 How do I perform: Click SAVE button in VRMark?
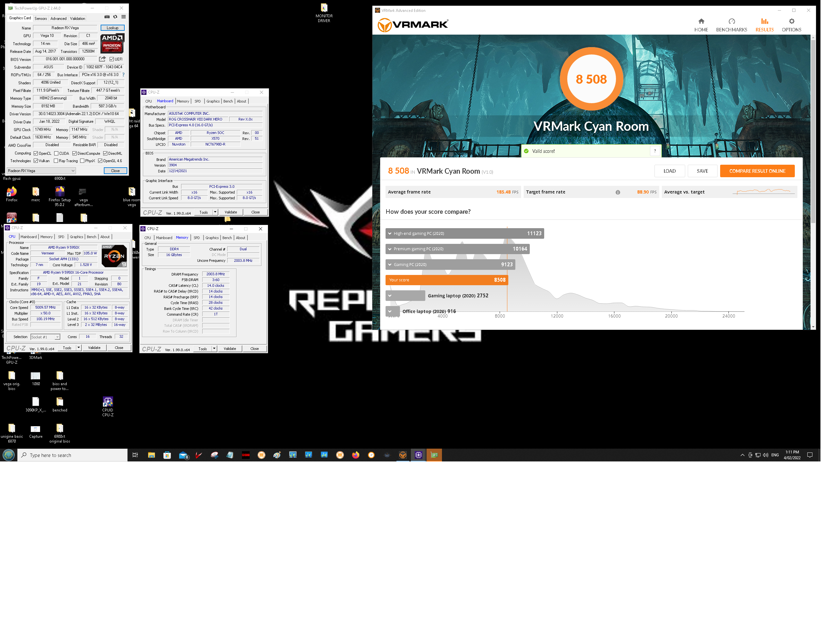tap(702, 171)
